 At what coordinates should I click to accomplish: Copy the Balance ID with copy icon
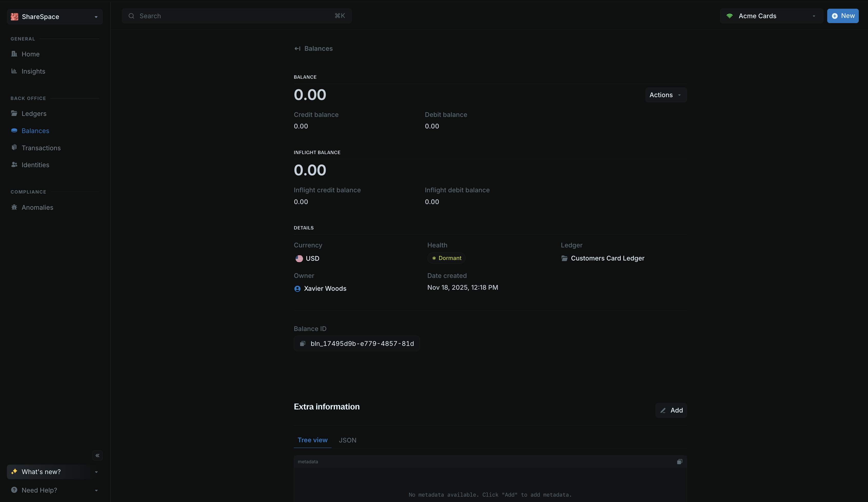pos(302,344)
